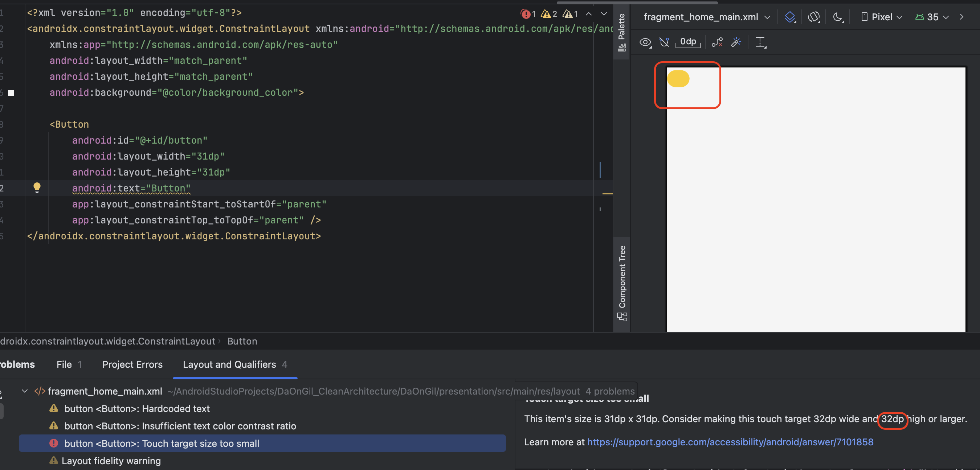Open the night mode moon selector
980x470 pixels.
tap(838, 17)
